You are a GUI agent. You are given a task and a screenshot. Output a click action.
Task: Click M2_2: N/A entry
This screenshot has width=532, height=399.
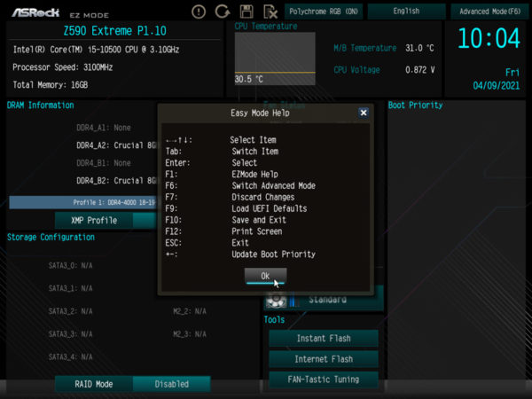(190, 311)
